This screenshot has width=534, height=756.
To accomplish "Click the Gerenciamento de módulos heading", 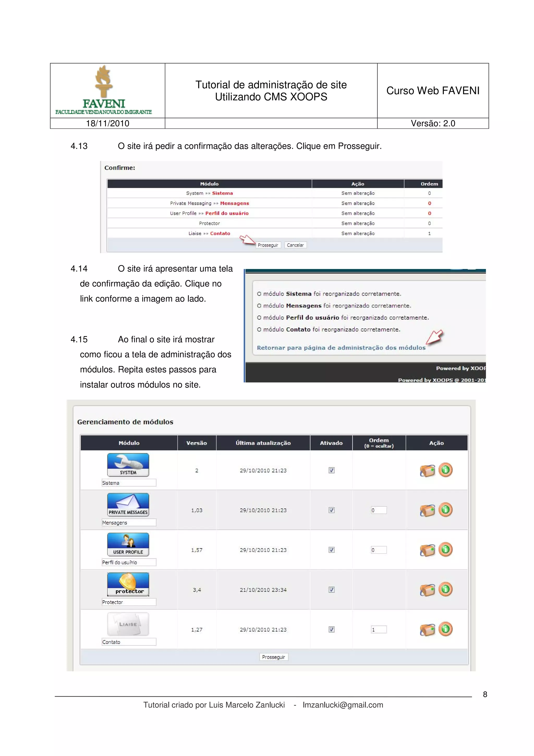I will [x=125, y=422].
